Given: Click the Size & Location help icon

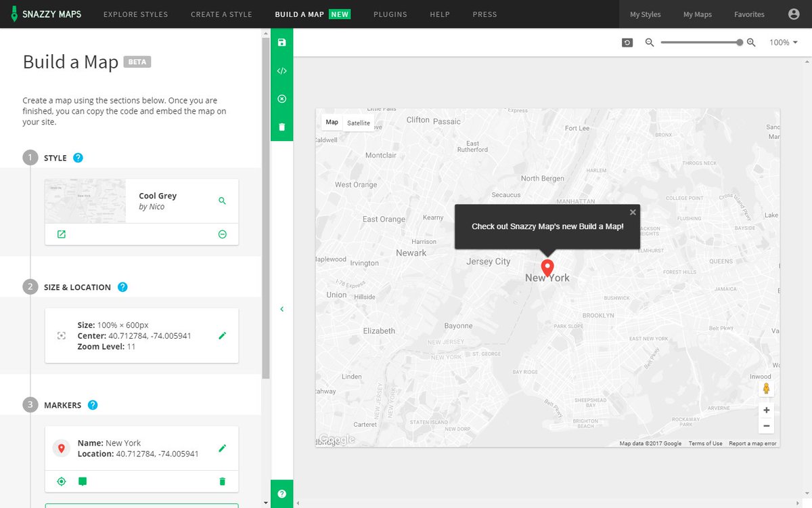Looking at the screenshot, I should point(122,287).
